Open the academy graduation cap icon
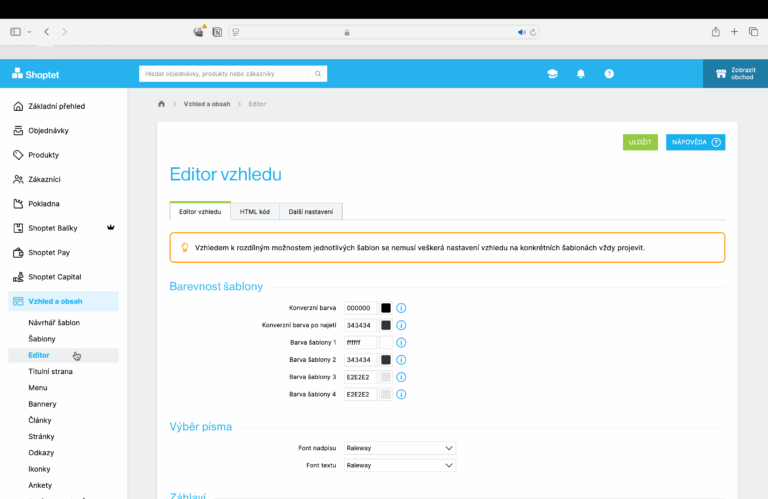Image resolution: width=768 pixels, height=499 pixels. coord(552,73)
